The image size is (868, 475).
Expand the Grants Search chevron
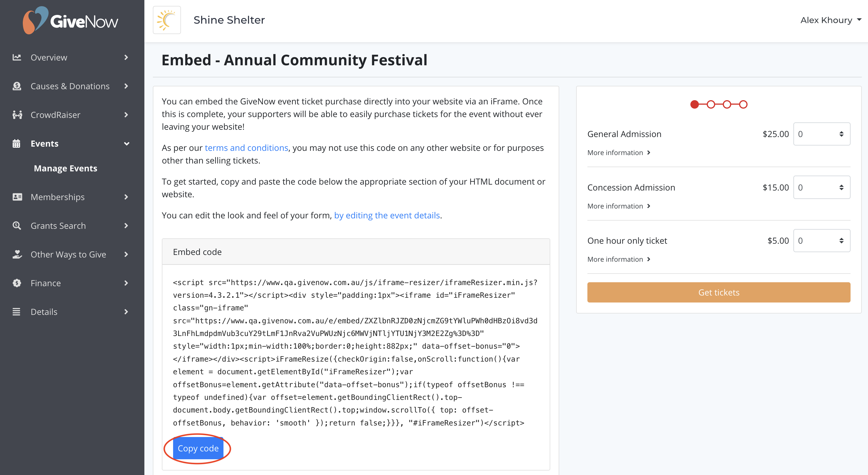[126, 226]
